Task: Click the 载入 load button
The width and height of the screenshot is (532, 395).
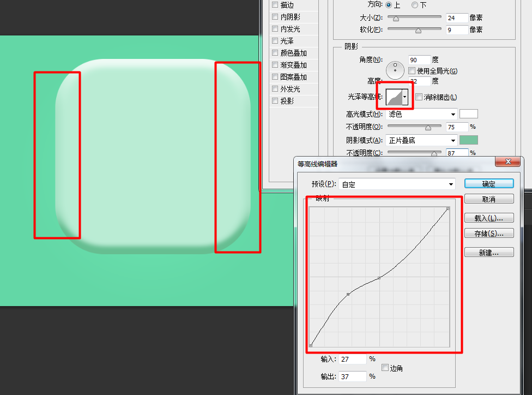Action: [x=488, y=218]
